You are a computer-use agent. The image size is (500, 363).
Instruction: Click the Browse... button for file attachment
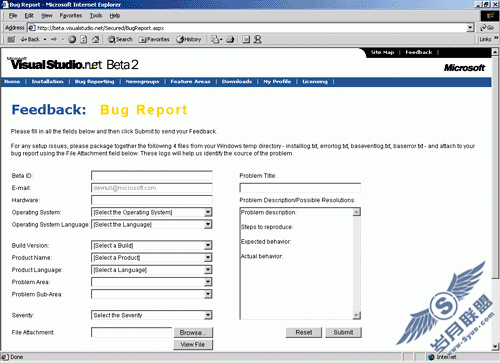193,333
